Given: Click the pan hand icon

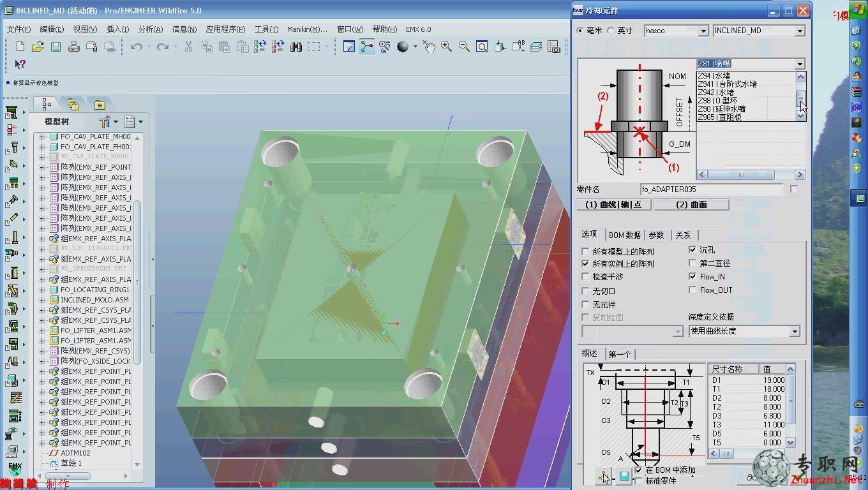Looking at the screenshot, I should pos(429,47).
